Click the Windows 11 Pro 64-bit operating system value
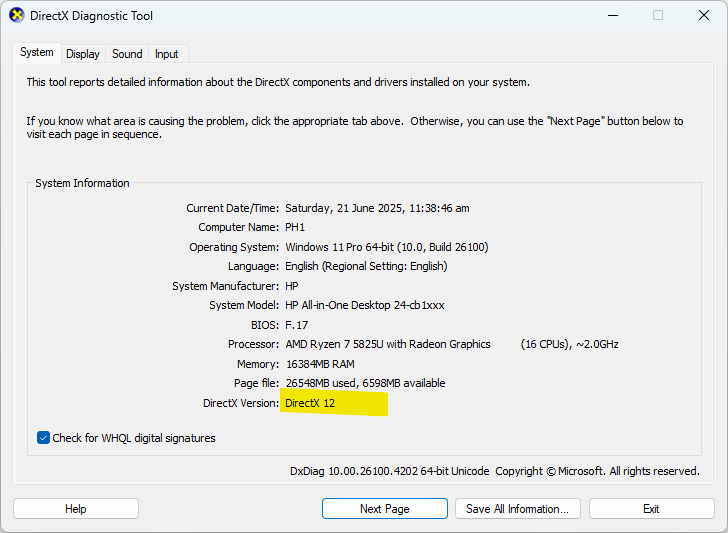This screenshot has width=728, height=533. pyautogui.click(x=387, y=247)
